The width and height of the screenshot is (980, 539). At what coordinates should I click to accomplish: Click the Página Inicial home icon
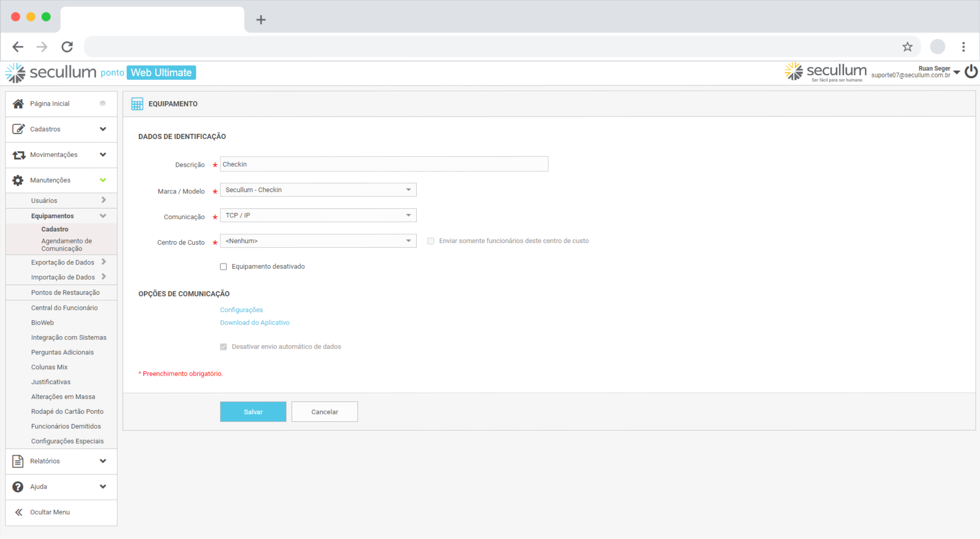(18, 104)
